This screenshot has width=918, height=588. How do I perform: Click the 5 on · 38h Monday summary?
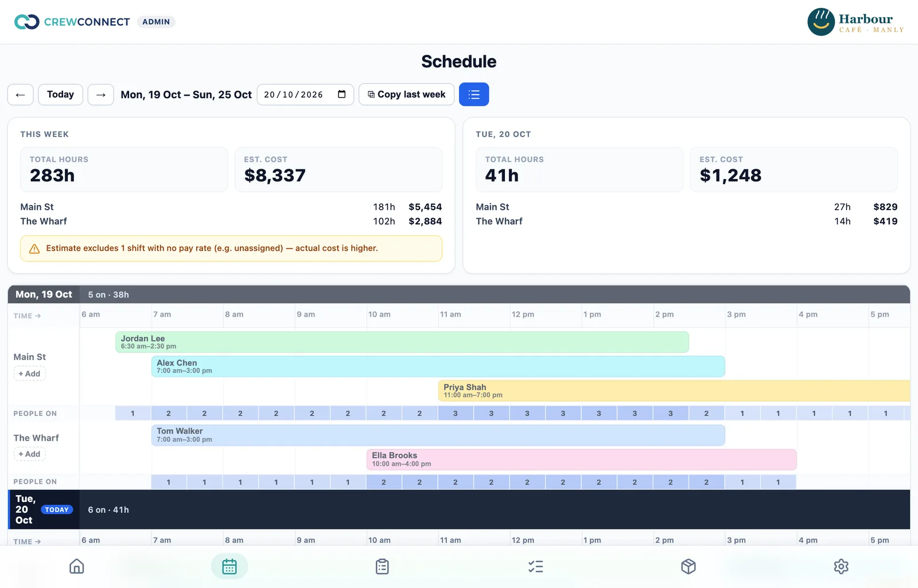(x=108, y=295)
